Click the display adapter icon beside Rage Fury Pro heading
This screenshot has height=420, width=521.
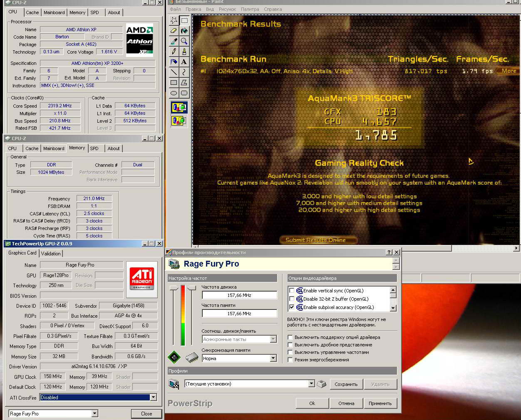[174, 264]
